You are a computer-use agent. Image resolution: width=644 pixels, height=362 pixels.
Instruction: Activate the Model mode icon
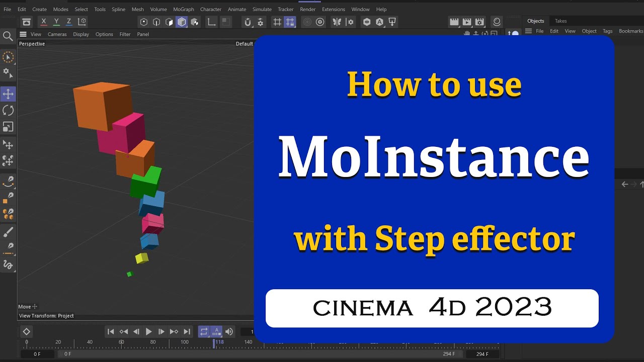[x=182, y=22]
